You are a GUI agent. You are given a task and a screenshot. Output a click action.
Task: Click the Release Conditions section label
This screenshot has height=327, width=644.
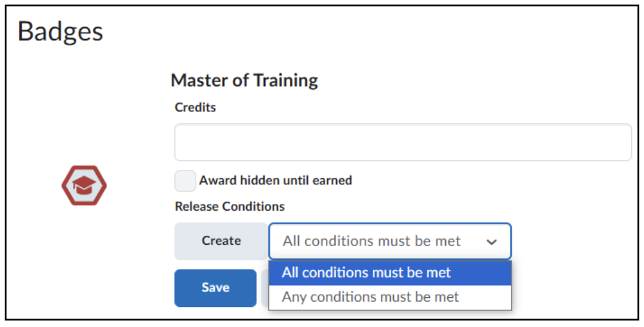coord(230,206)
